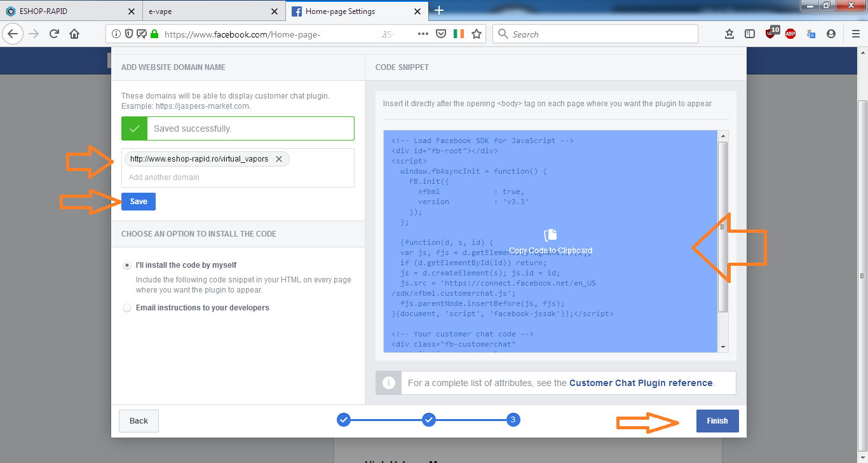
Task: Switch to the e-vape tab
Action: coord(215,11)
